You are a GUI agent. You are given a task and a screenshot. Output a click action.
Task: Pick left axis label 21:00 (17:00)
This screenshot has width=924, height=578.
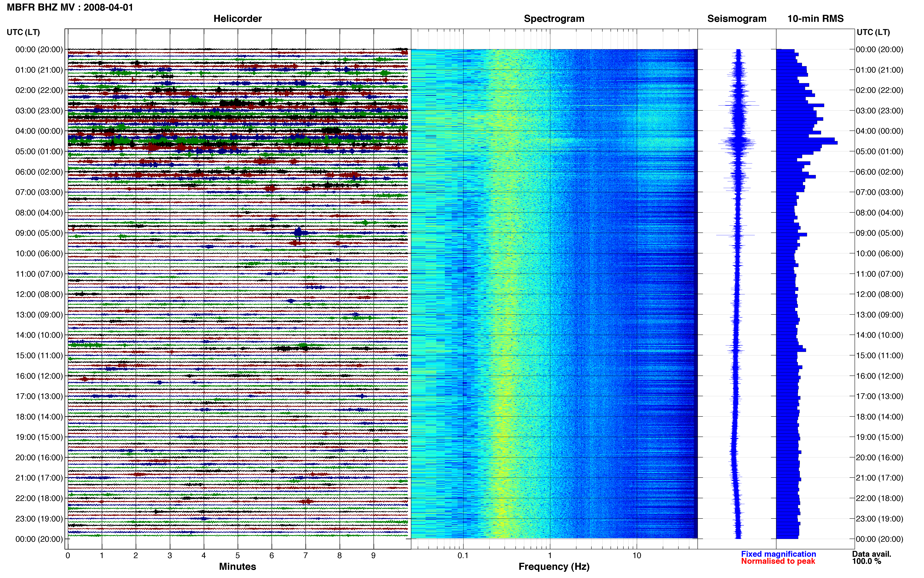pos(39,478)
